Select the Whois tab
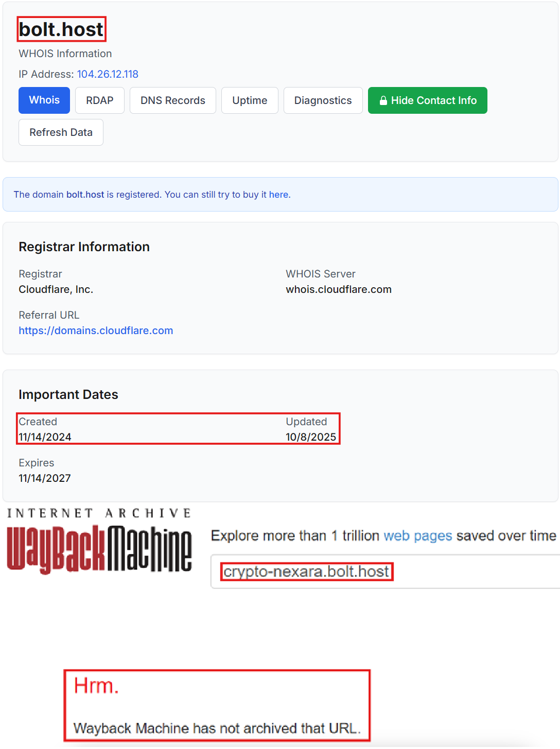 click(x=44, y=100)
